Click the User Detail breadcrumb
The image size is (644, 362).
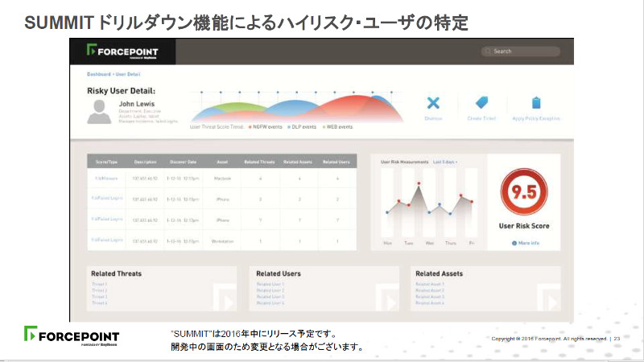point(128,74)
